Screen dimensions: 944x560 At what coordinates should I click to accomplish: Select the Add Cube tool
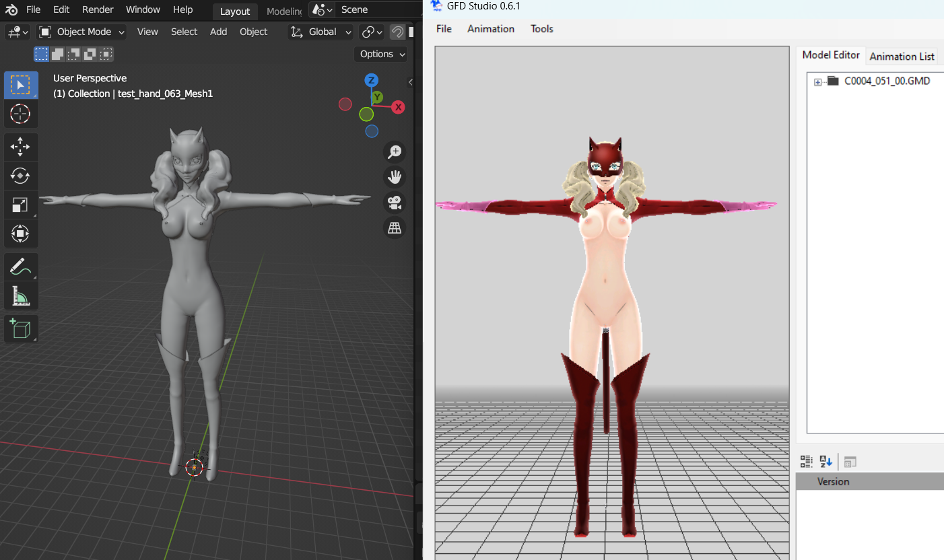pyautogui.click(x=21, y=328)
